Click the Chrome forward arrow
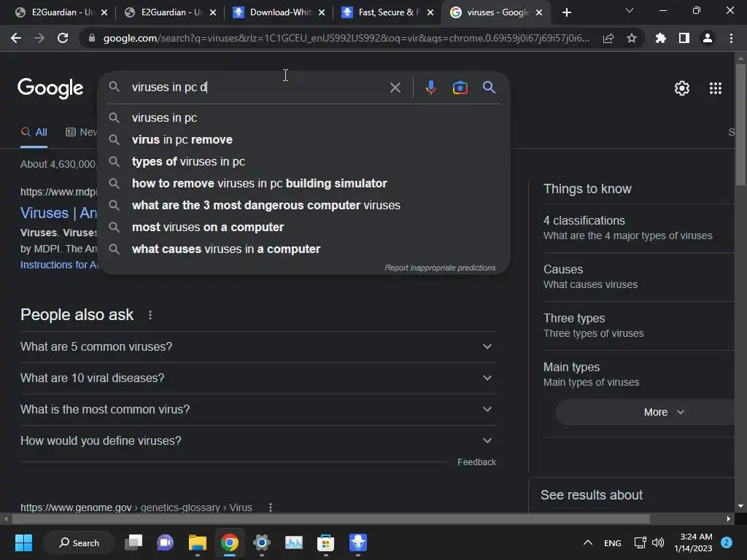 pyautogui.click(x=39, y=38)
